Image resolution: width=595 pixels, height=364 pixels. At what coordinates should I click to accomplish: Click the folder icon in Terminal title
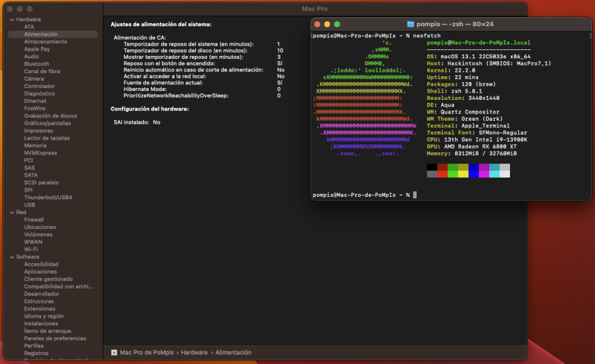click(410, 24)
